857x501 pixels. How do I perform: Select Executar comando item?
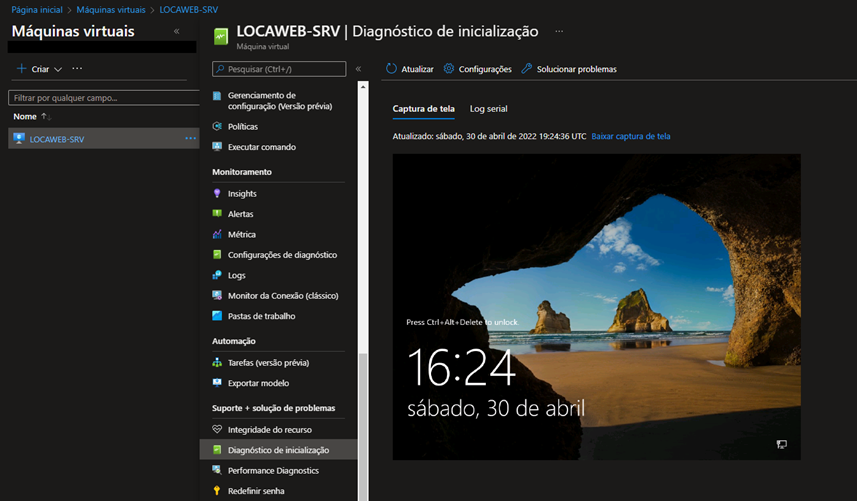[x=261, y=147]
